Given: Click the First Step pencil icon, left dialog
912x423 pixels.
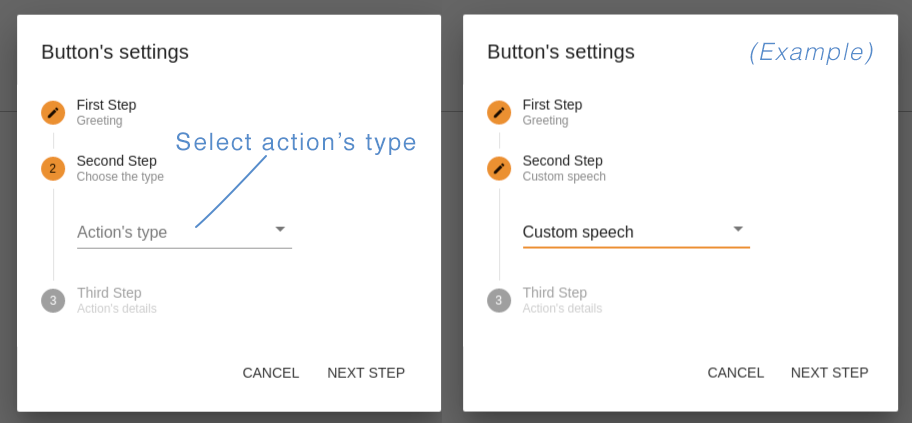Looking at the screenshot, I should click(x=53, y=112).
